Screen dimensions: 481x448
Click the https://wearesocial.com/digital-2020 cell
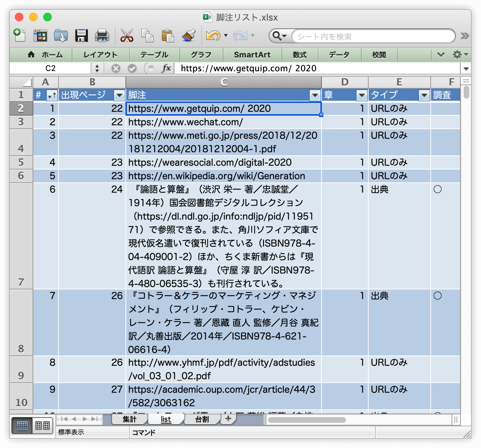pyautogui.click(x=224, y=162)
